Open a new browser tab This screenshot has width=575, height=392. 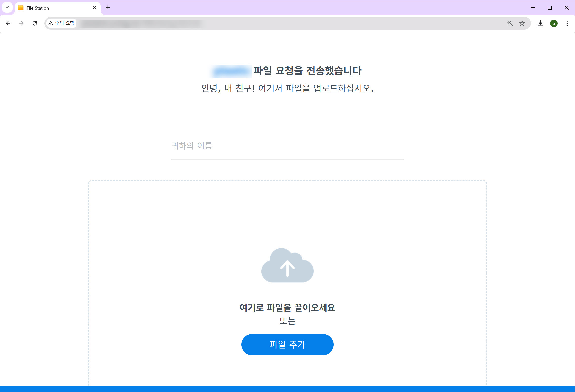108,8
